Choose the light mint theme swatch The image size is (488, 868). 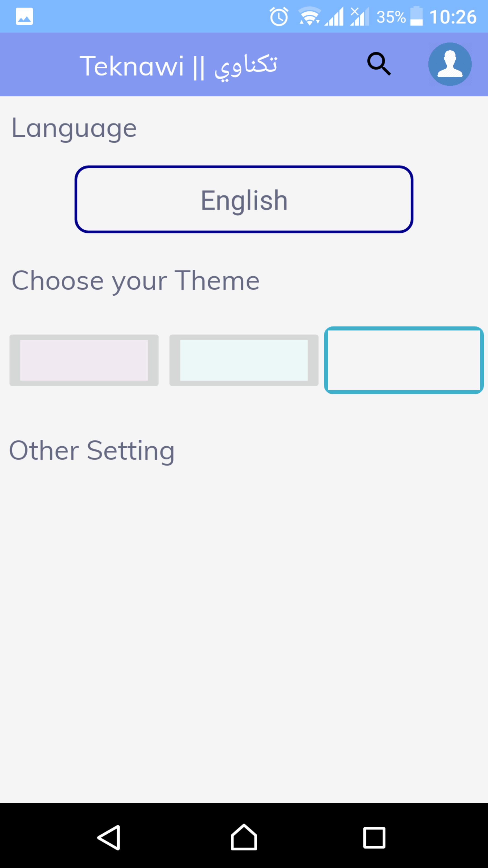click(244, 360)
